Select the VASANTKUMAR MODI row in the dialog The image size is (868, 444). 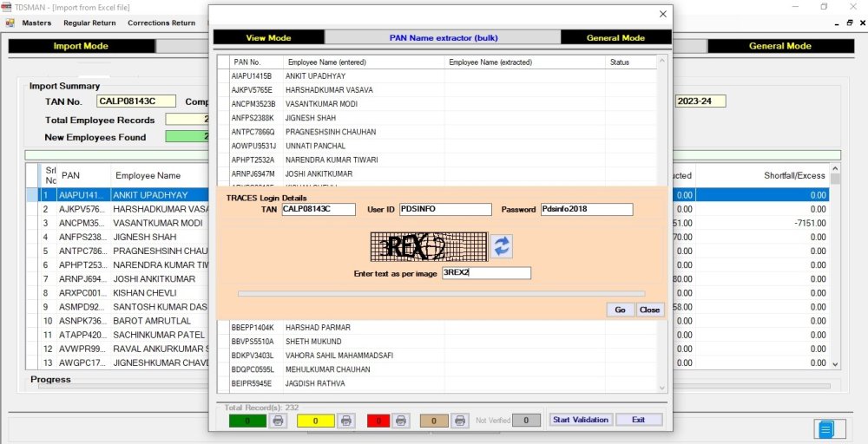437,104
